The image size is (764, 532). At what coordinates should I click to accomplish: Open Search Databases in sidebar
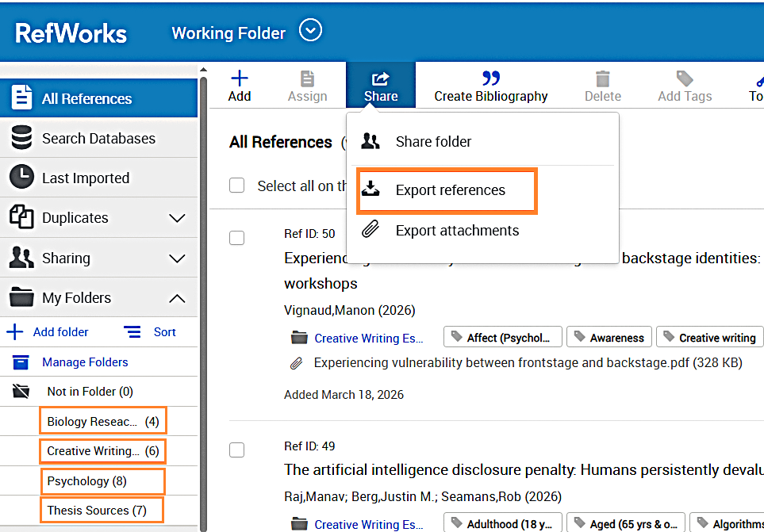pyautogui.click(x=98, y=139)
